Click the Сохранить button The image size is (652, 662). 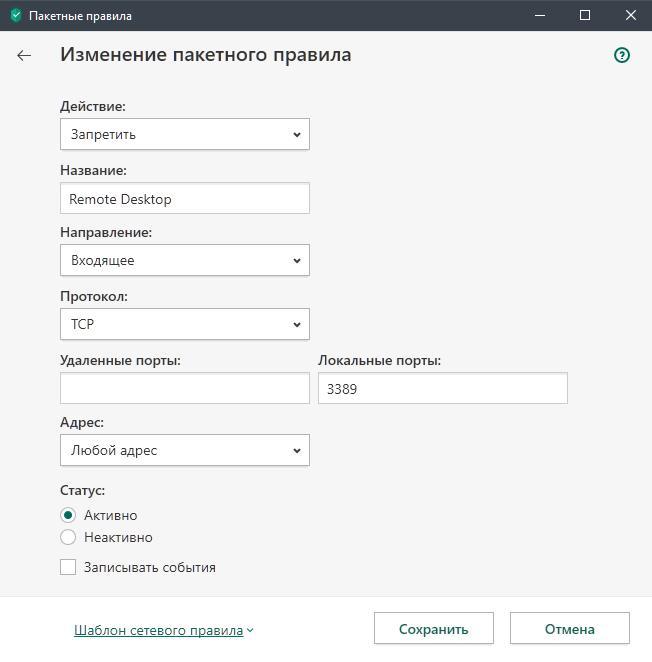[434, 629]
